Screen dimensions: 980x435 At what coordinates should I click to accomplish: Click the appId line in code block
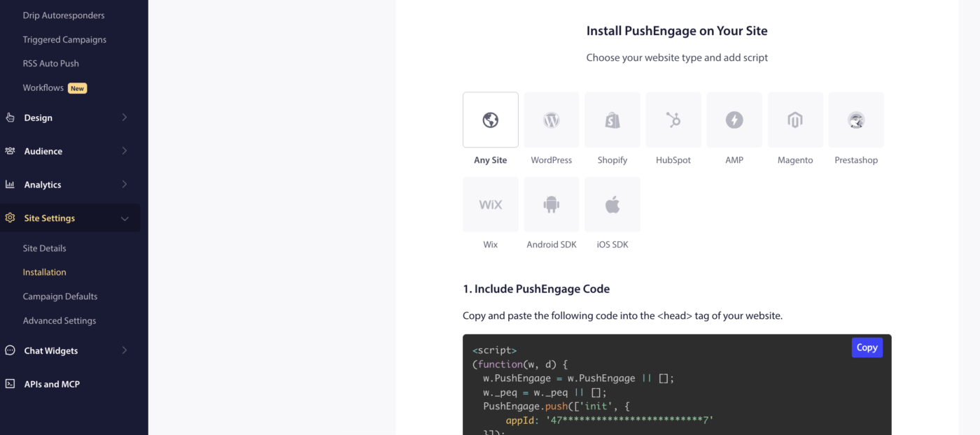(x=609, y=420)
